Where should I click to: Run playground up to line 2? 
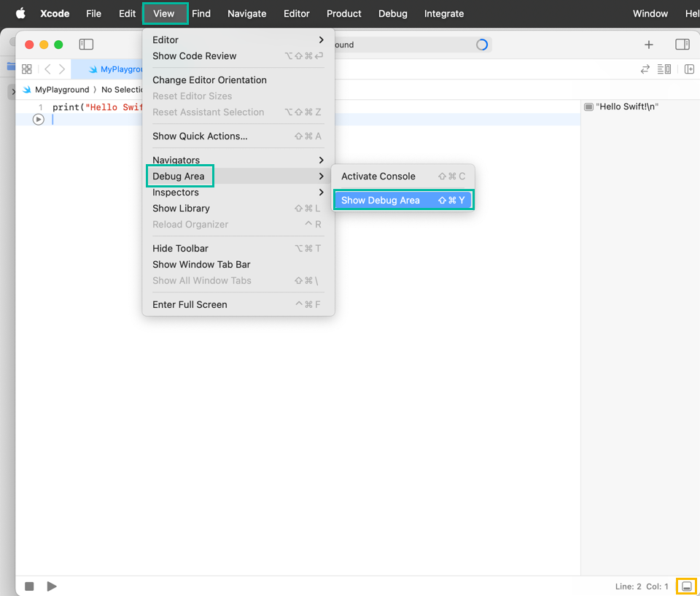coord(39,120)
